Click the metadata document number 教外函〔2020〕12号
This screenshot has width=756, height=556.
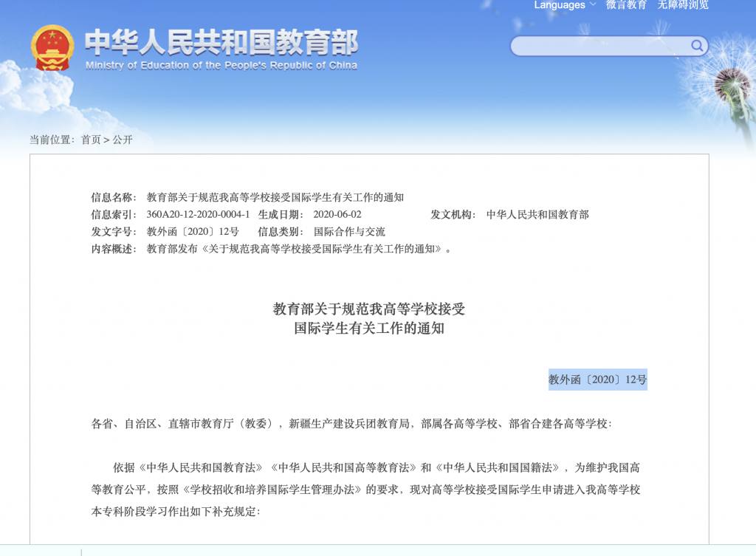coord(193,232)
